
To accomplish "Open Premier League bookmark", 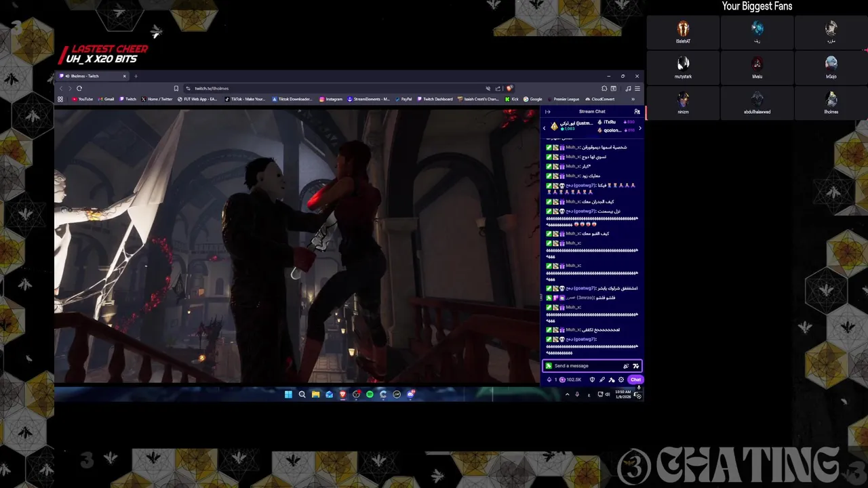I will pos(564,99).
